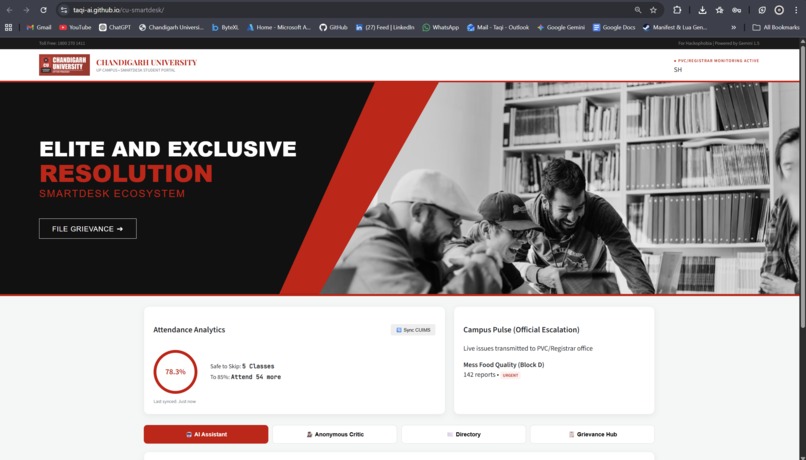
Task: Go back to the previous browser page
Action: [10, 10]
